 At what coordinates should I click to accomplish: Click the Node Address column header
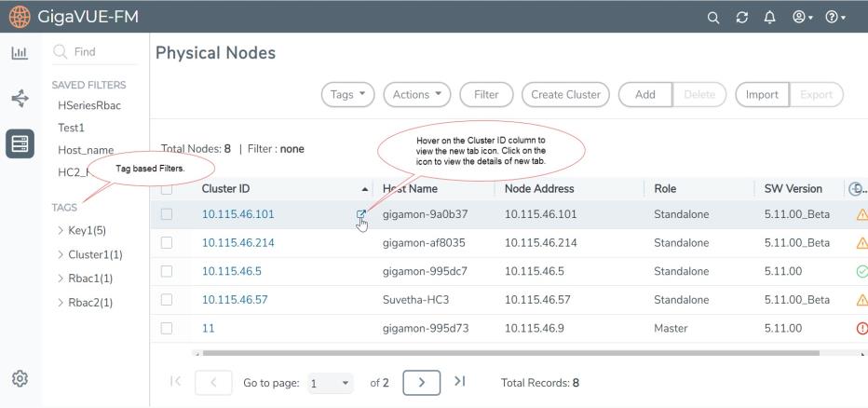tap(539, 189)
